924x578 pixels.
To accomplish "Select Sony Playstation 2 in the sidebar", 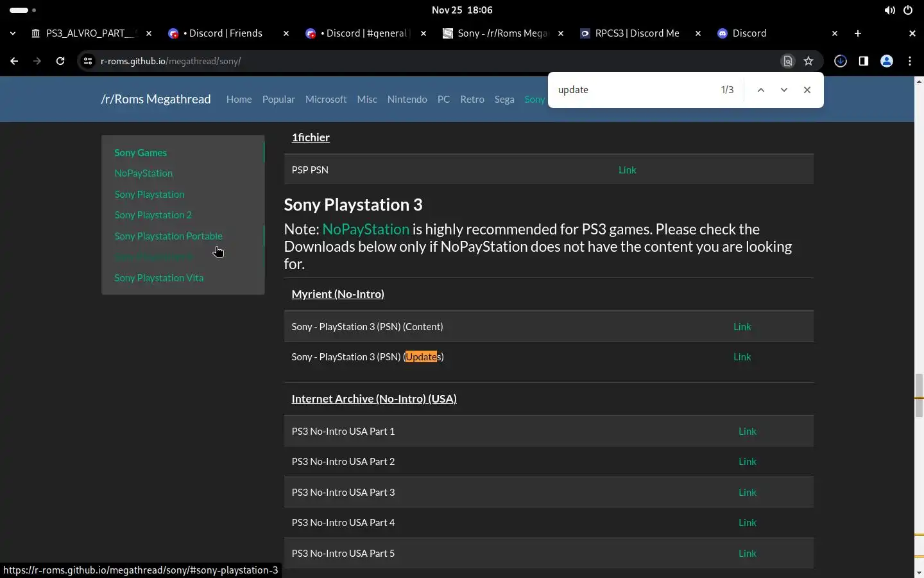I will point(153,215).
